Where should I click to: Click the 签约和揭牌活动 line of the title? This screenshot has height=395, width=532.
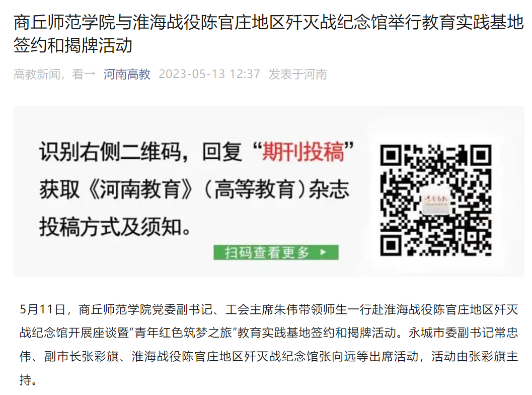click(x=72, y=45)
